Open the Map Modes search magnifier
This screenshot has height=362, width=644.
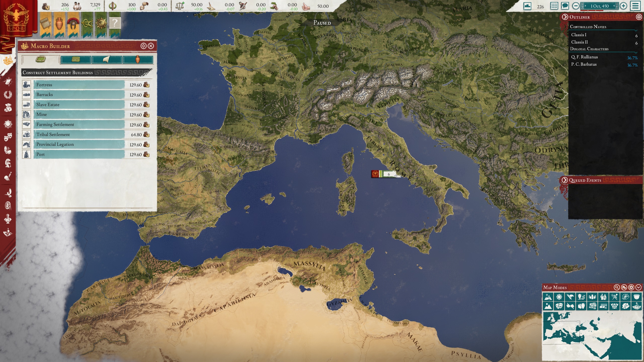pyautogui.click(x=617, y=287)
